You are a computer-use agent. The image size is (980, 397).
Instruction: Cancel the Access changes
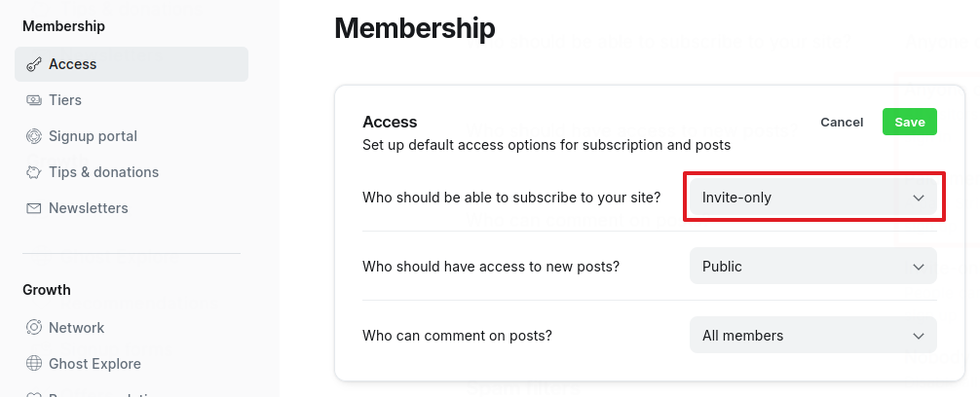842,122
